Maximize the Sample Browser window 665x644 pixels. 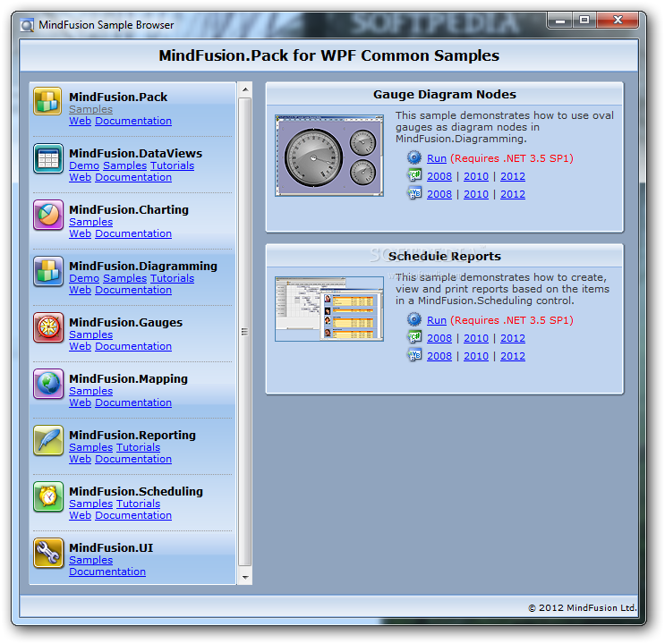584,20
